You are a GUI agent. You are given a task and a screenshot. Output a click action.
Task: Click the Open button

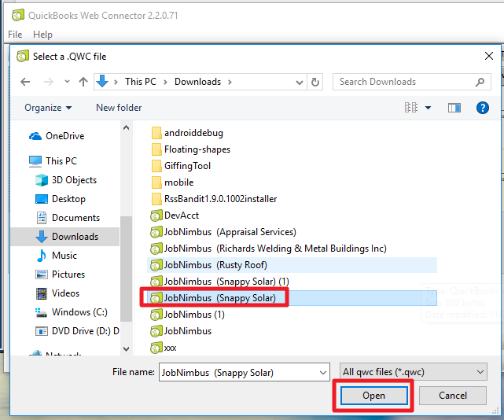(x=373, y=396)
